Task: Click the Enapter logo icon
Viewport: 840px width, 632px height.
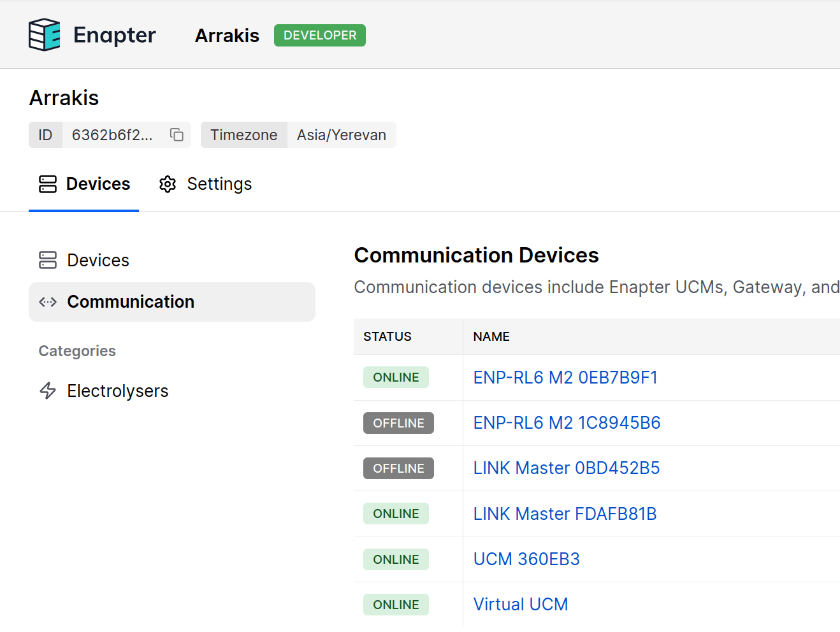Action: pos(44,34)
